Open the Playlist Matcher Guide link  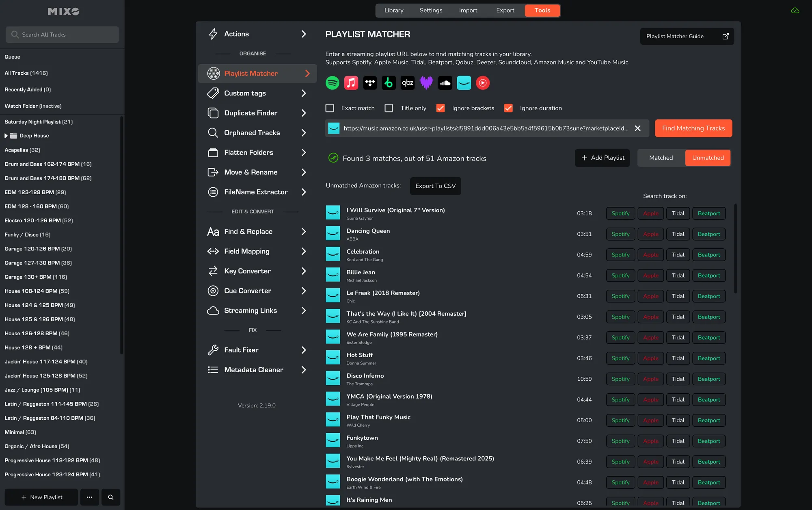[687, 36]
